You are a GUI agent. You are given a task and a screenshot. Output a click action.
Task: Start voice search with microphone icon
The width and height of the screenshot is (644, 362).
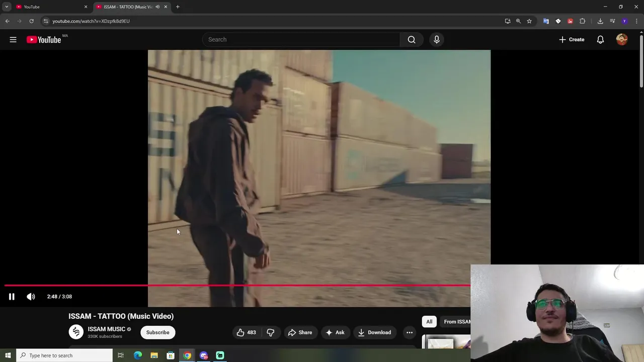click(437, 40)
